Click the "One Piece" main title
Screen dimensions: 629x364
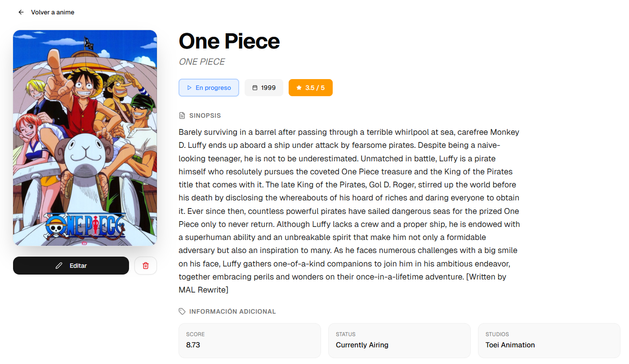click(x=229, y=41)
